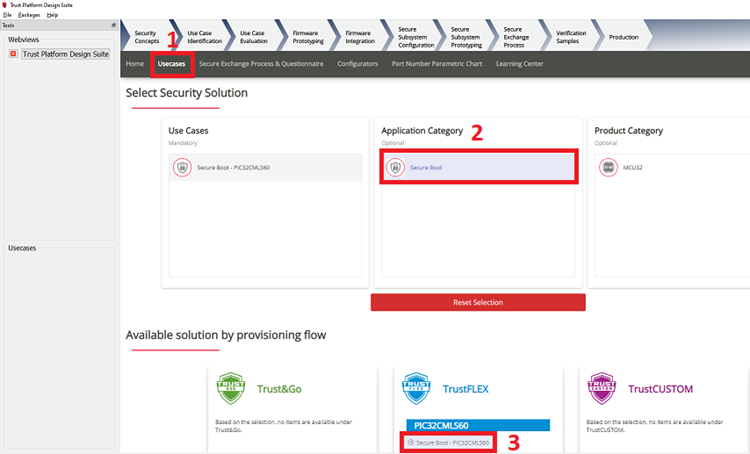The width and height of the screenshot is (750, 454).
Task: Click the shield icon beside Secure Boot - PIC32CMLS60 in Use Cases
Action: pyautogui.click(x=181, y=168)
